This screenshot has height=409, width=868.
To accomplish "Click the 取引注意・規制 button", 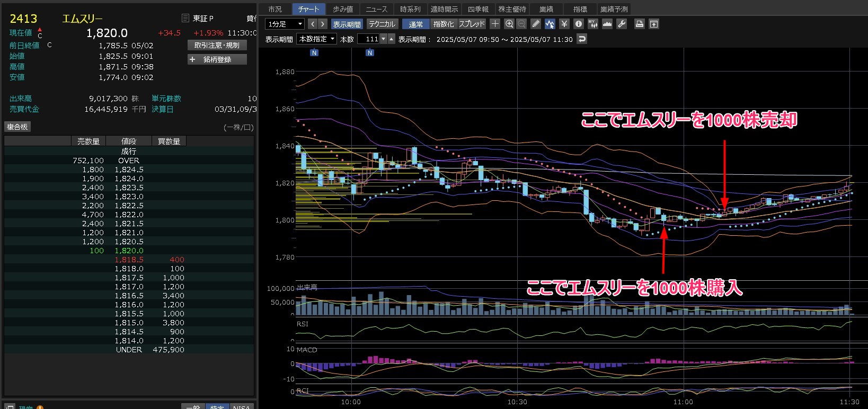I will point(217,46).
